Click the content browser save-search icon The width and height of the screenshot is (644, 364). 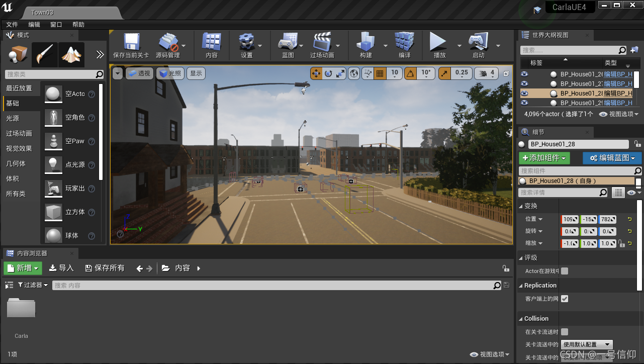(x=507, y=286)
